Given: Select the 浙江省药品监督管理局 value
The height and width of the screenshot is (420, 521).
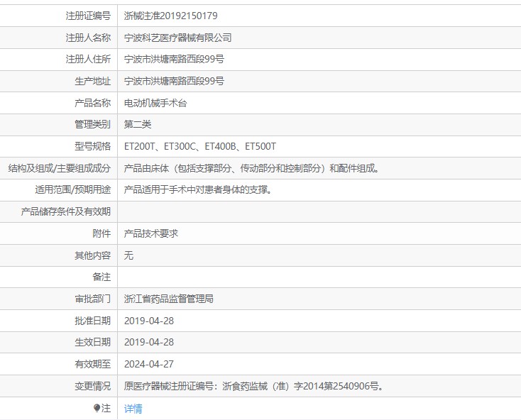Looking at the screenshot, I should (169, 299).
